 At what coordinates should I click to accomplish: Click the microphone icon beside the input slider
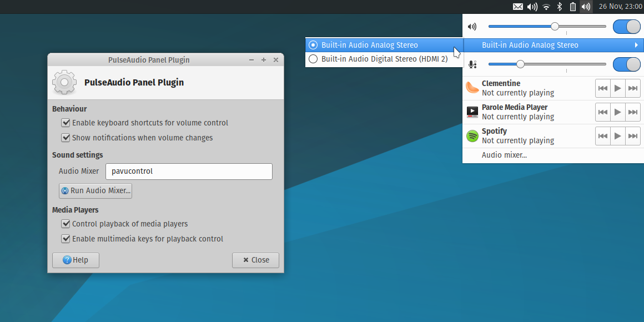(472, 64)
